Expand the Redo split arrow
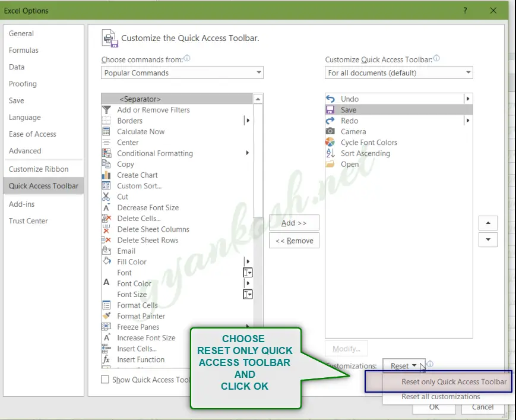Screen dimensions: 516x420 [468, 121]
